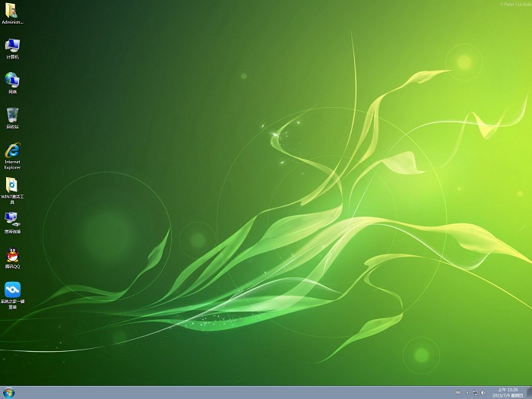Click an empty area of the taskbar

pyautogui.click(x=228, y=392)
